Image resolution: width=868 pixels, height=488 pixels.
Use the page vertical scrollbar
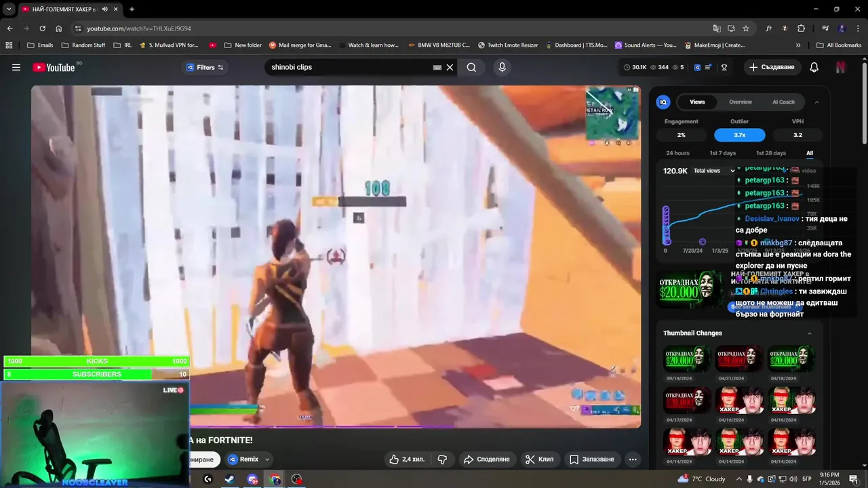pyautogui.click(x=864, y=102)
